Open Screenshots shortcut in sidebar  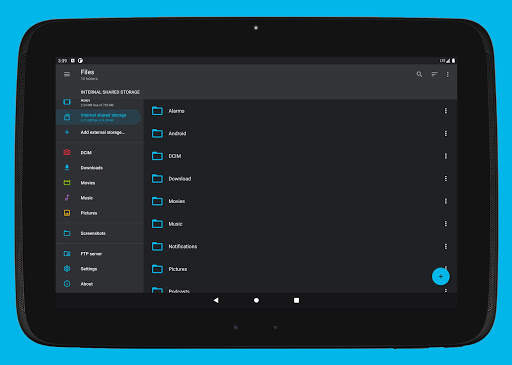tap(99, 233)
